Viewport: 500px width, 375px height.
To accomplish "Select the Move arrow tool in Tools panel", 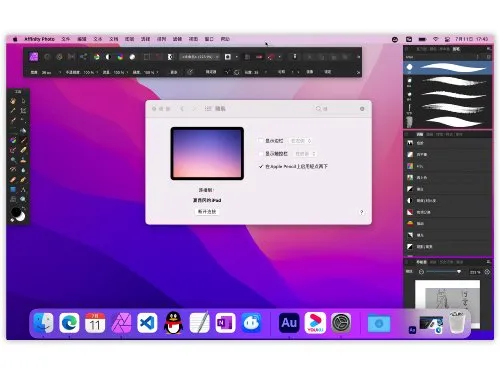I will [23, 100].
